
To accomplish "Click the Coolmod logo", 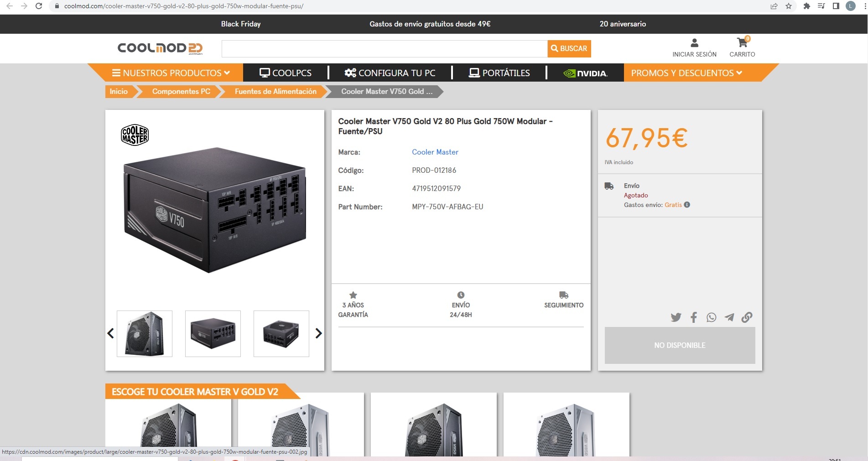I will coord(160,48).
